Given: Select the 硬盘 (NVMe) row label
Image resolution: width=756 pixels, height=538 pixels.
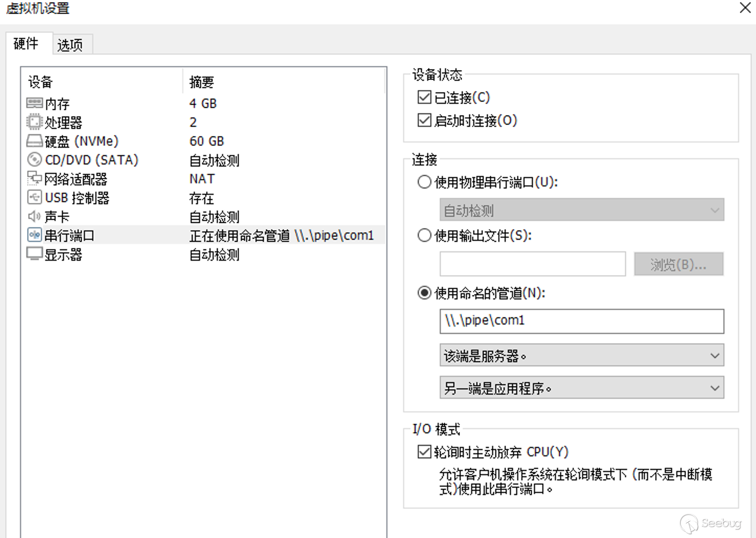Looking at the screenshot, I should tap(82, 141).
